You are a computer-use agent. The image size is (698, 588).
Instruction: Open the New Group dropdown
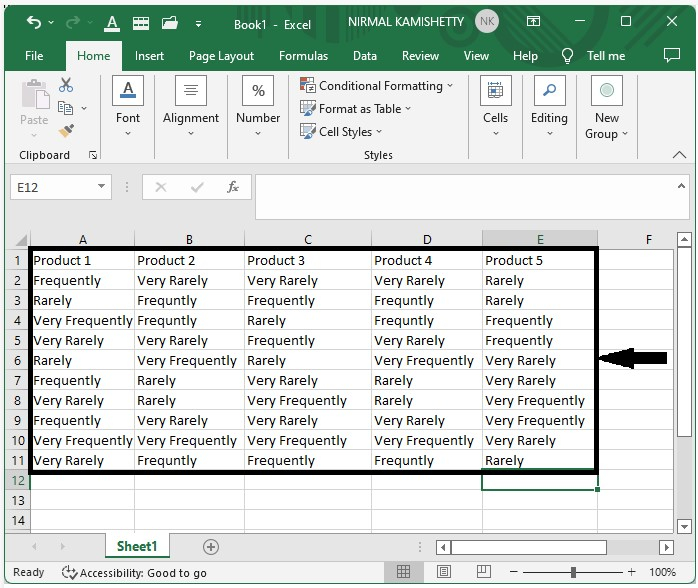[625, 133]
